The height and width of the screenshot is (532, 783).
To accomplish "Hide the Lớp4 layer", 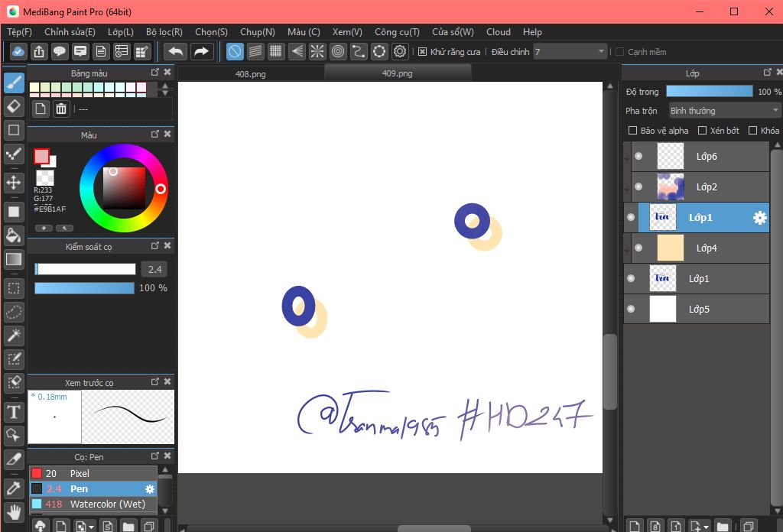I will point(638,248).
